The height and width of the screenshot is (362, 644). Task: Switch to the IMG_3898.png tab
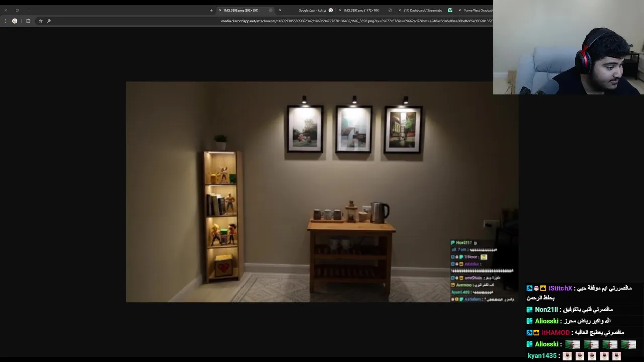point(246,10)
